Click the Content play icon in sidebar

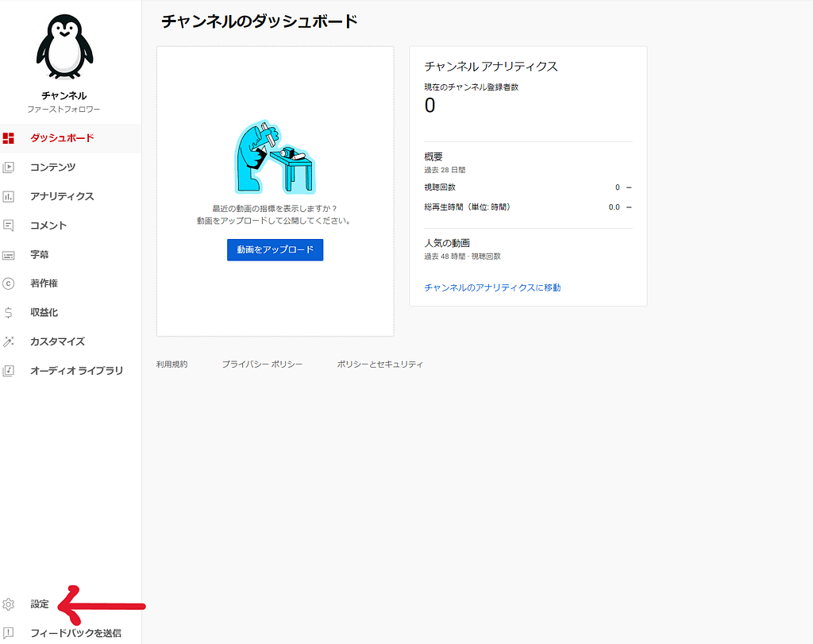(9, 167)
